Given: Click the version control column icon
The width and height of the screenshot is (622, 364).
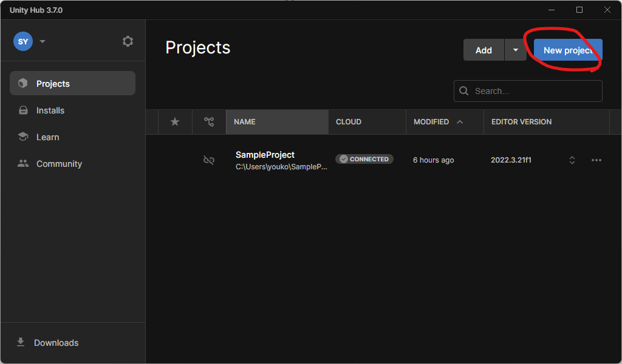Looking at the screenshot, I should pos(209,121).
